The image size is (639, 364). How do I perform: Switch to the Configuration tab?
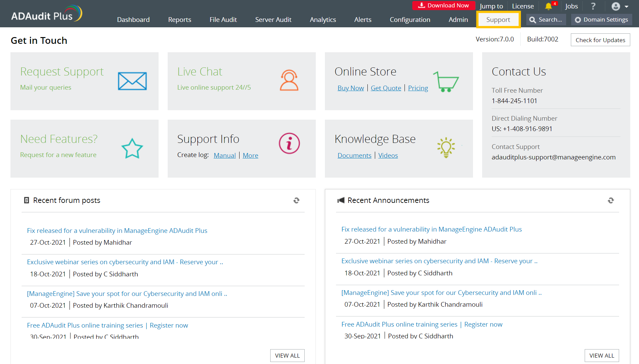(x=410, y=20)
